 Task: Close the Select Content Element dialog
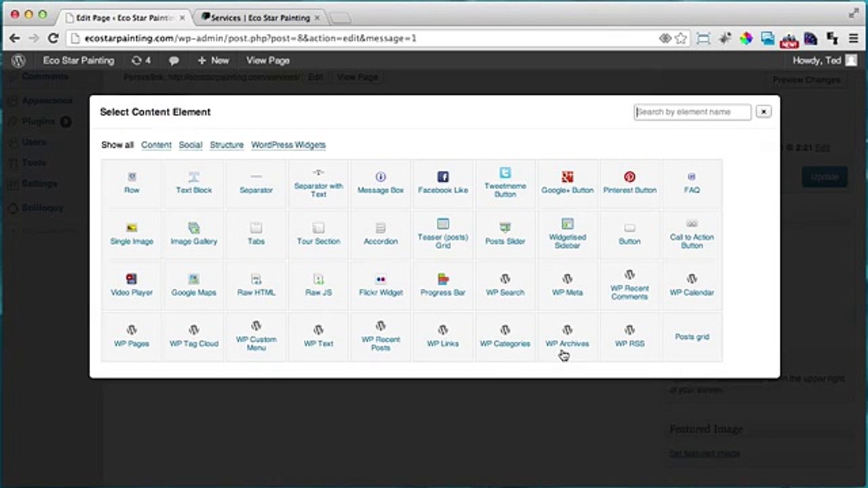point(764,112)
